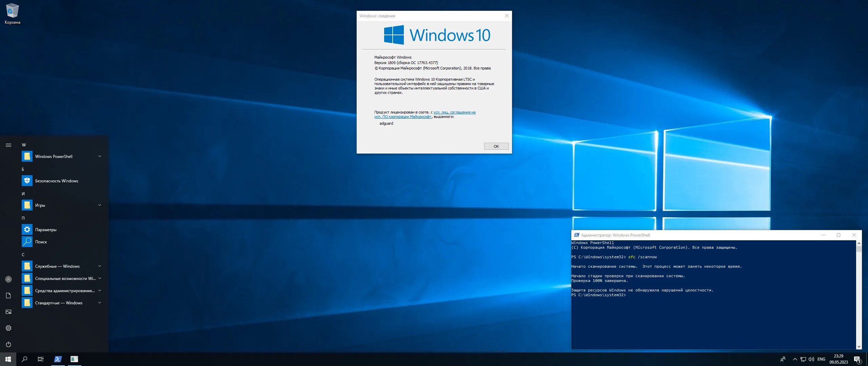Viewport: 868px width, 366px height.
Task: Open Task View on the taskbar
Action: point(41,359)
